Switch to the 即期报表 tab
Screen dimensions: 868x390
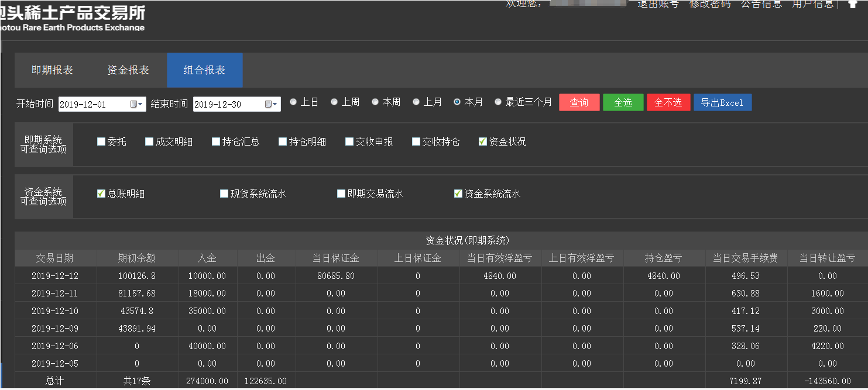pyautogui.click(x=52, y=70)
